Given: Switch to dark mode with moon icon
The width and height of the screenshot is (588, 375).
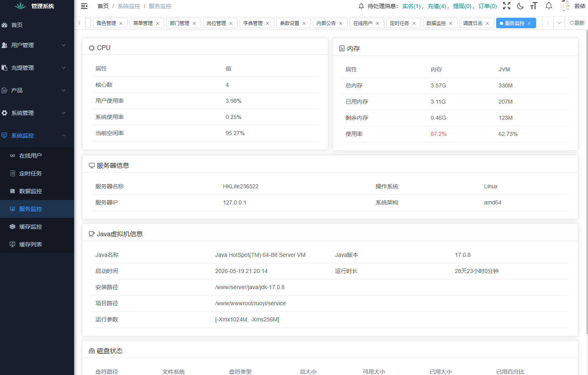Looking at the screenshot, I should point(520,6).
